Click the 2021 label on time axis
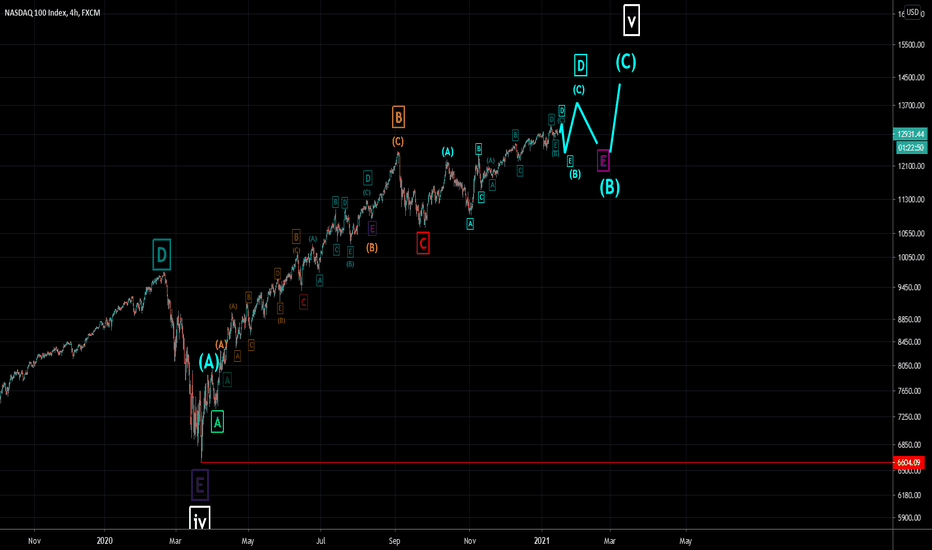This screenshot has width=932, height=550. tap(541, 540)
